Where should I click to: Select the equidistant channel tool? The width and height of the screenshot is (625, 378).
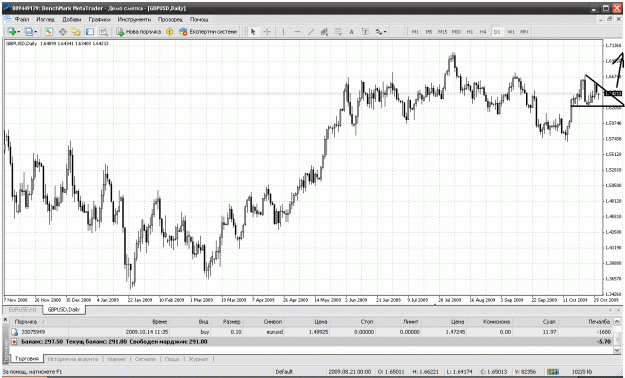[324, 32]
